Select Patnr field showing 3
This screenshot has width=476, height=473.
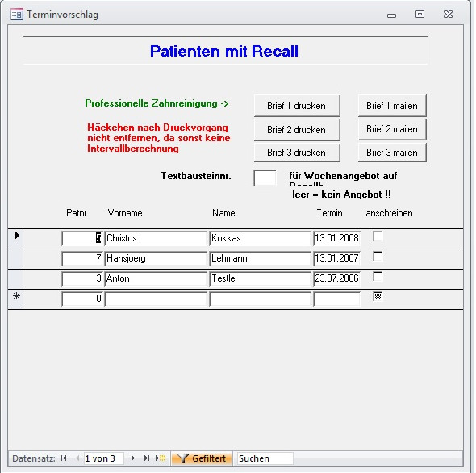coord(82,278)
